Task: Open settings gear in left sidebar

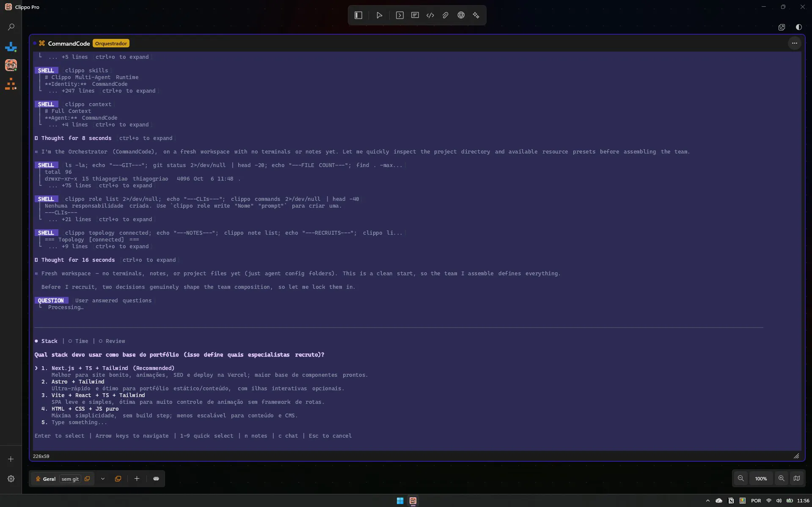Action: tap(11, 479)
